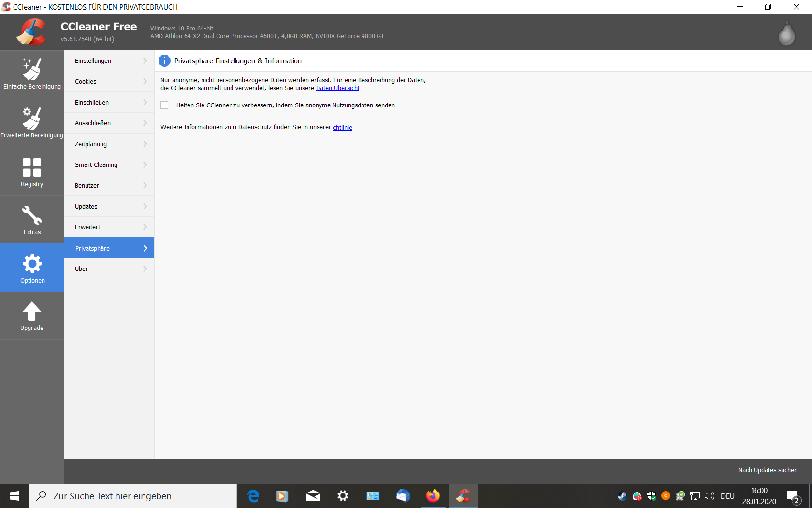812x508 pixels.
Task: Expand the Smart Cleaning chevron
Action: [x=145, y=164]
